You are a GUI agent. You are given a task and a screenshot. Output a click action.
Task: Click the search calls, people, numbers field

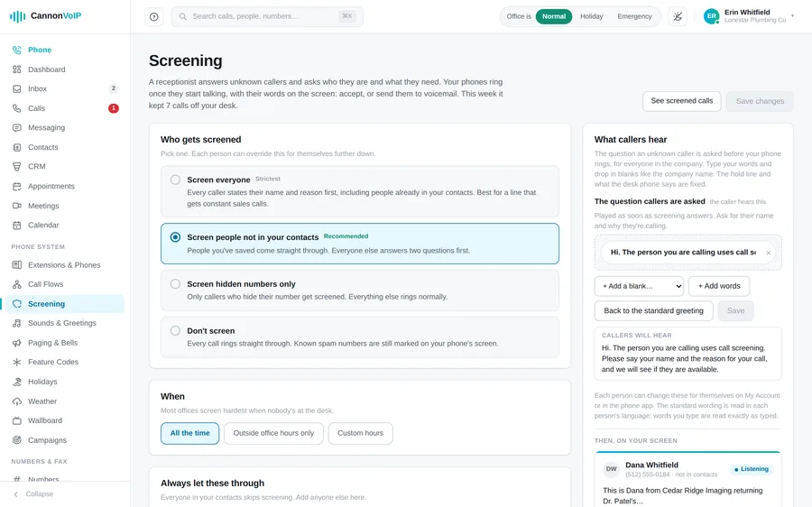tap(267, 16)
